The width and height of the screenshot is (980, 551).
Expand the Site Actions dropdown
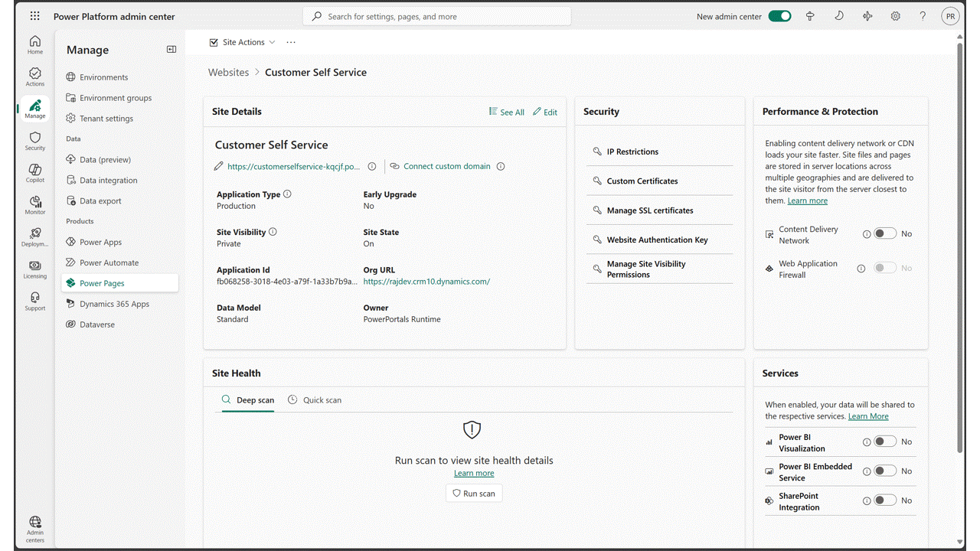(x=243, y=42)
